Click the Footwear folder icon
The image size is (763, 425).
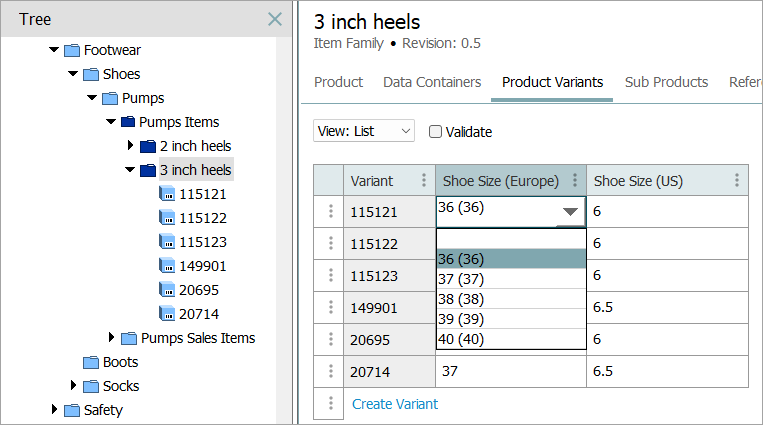pyautogui.click(x=72, y=50)
